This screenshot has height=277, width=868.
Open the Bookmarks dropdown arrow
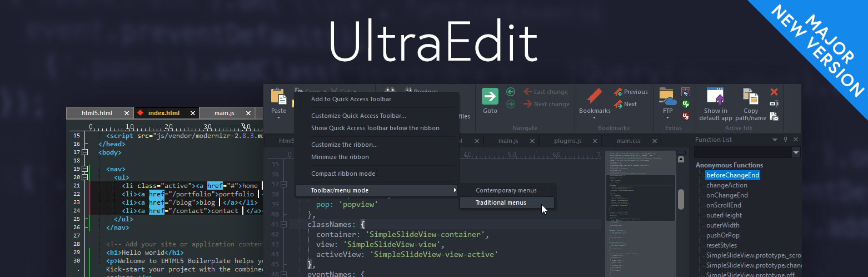point(595,117)
